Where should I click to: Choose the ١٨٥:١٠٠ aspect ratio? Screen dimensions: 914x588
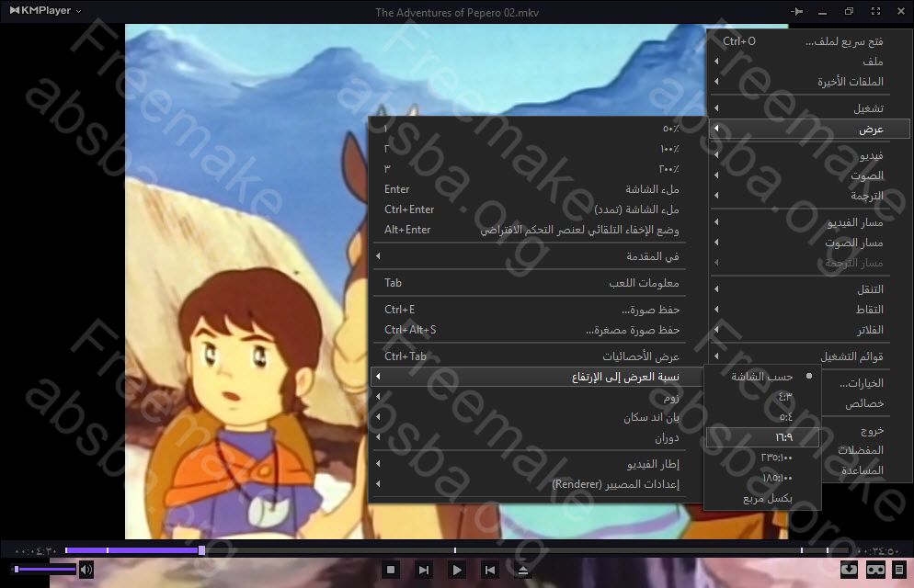[x=762, y=478]
